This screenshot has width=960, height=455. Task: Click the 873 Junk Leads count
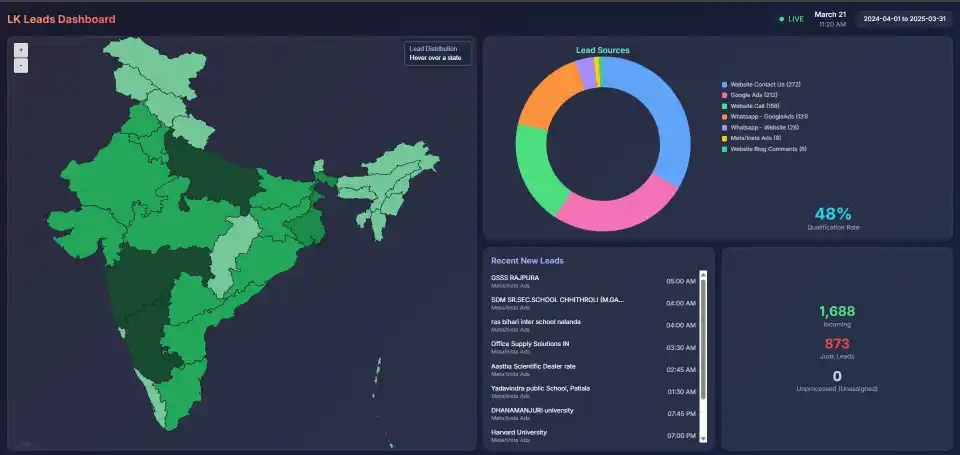837,344
